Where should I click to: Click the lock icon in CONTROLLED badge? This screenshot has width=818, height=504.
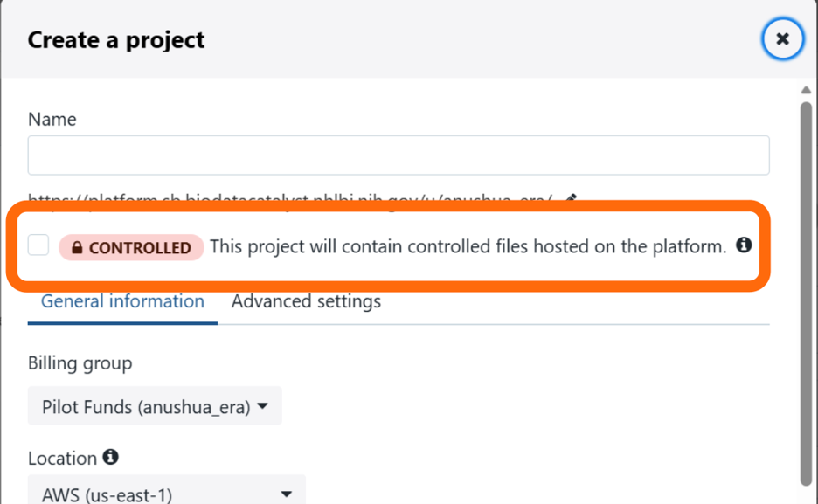click(x=77, y=247)
